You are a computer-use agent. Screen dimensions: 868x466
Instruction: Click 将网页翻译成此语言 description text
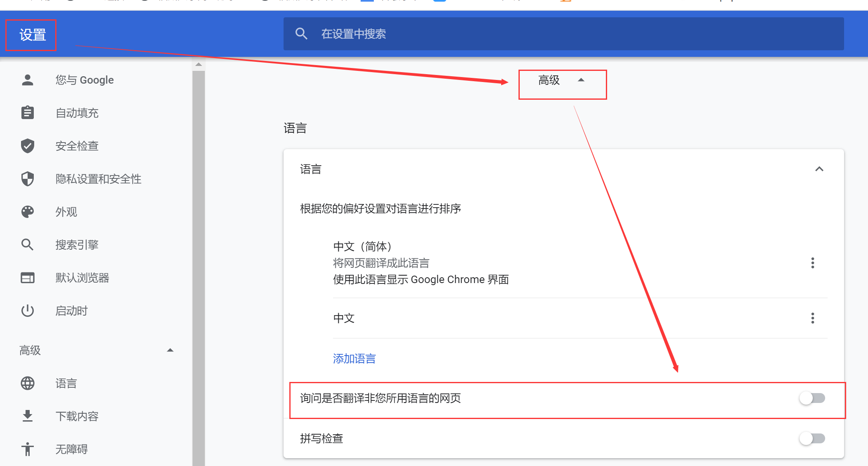[x=381, y=263]
